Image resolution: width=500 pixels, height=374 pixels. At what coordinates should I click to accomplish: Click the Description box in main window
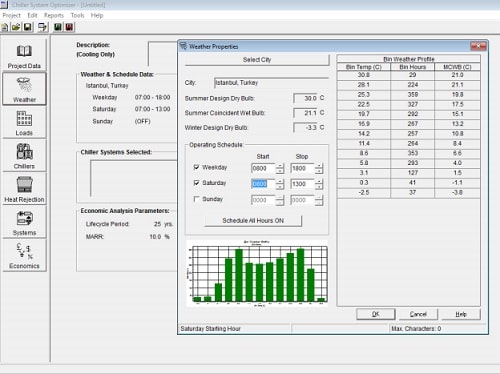163,54
